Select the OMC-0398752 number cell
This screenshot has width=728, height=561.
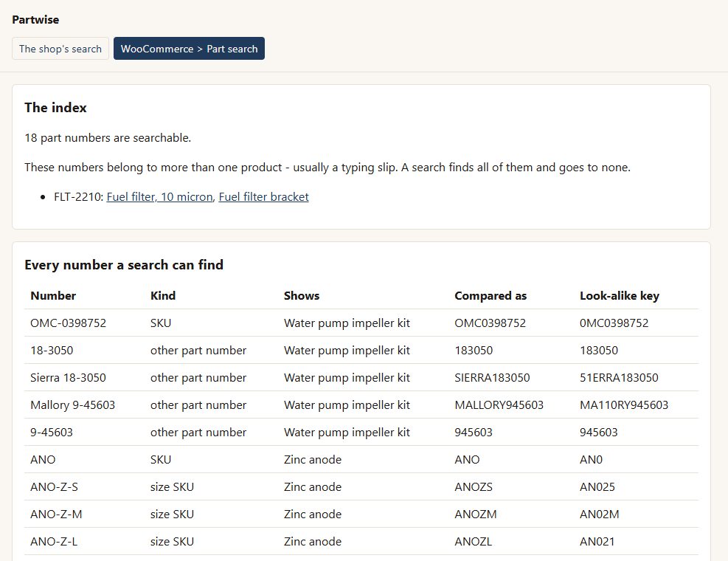tap(69, 323)
